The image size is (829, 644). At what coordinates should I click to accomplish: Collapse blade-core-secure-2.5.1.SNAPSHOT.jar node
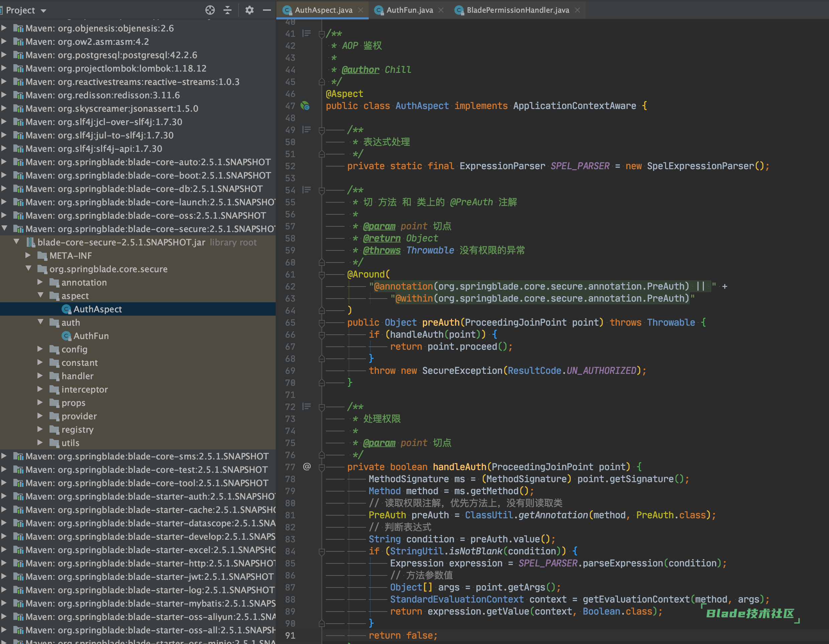[x=17, y=242]
